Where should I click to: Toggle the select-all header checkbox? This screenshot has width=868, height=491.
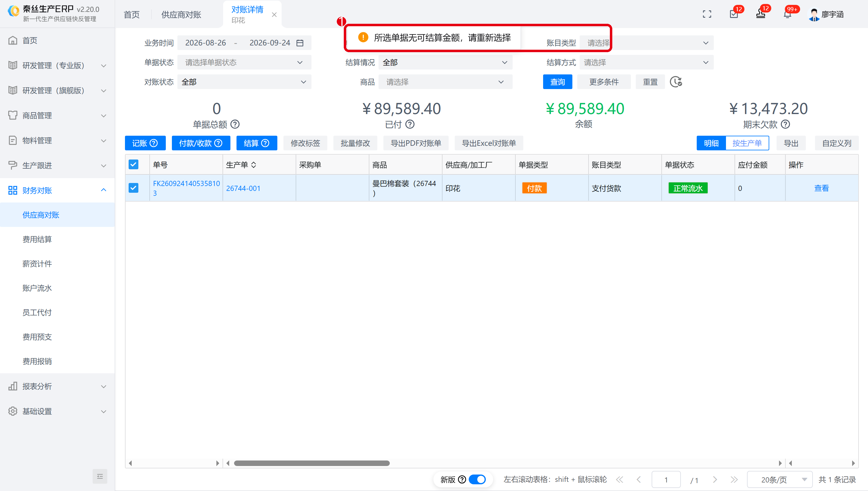133,165
